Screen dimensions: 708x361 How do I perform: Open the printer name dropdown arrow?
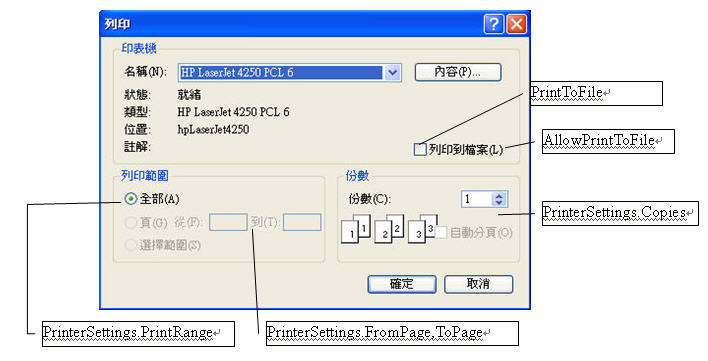[x=392, y=72]
